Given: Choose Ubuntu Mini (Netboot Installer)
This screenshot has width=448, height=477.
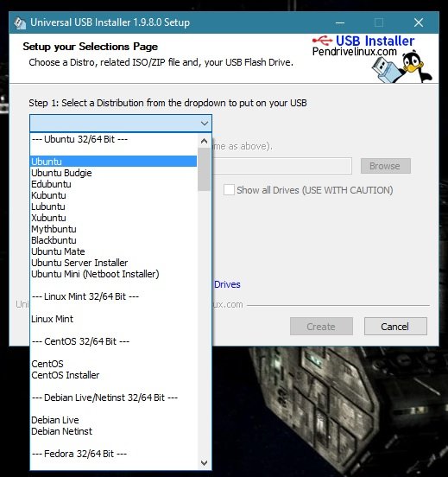Looking at the screenshot, I should (x=113, y=274).
